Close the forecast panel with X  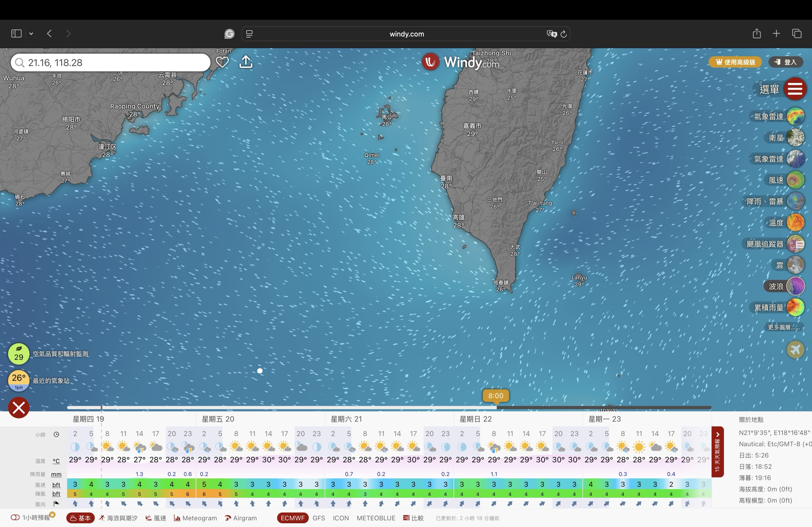pos(19,407)
